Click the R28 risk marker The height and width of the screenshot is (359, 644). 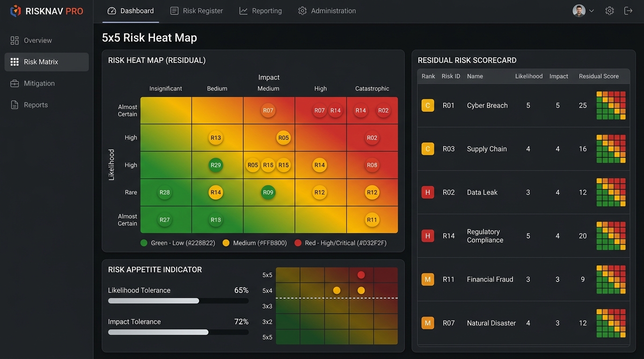coord(165,192)
